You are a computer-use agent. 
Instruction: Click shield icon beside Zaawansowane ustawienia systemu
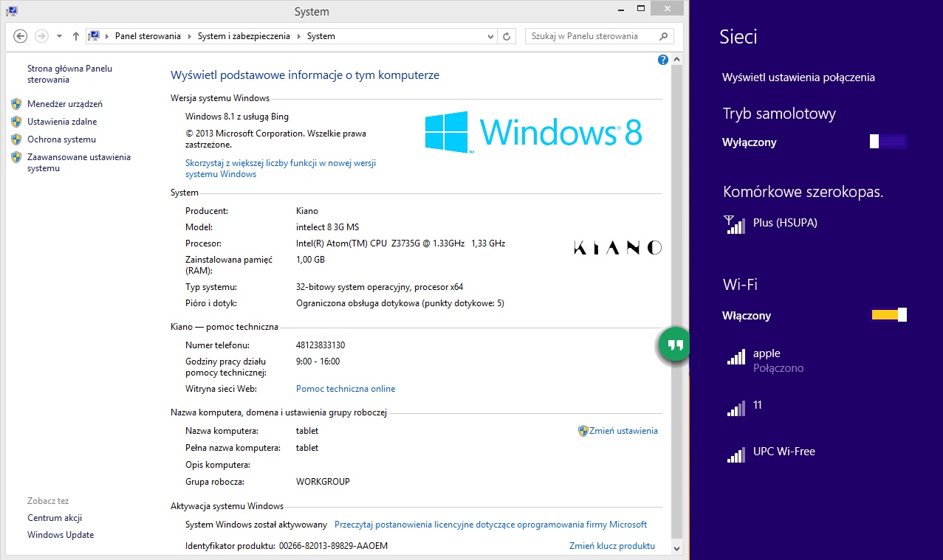pyautogui.click(x=16, y=157)
